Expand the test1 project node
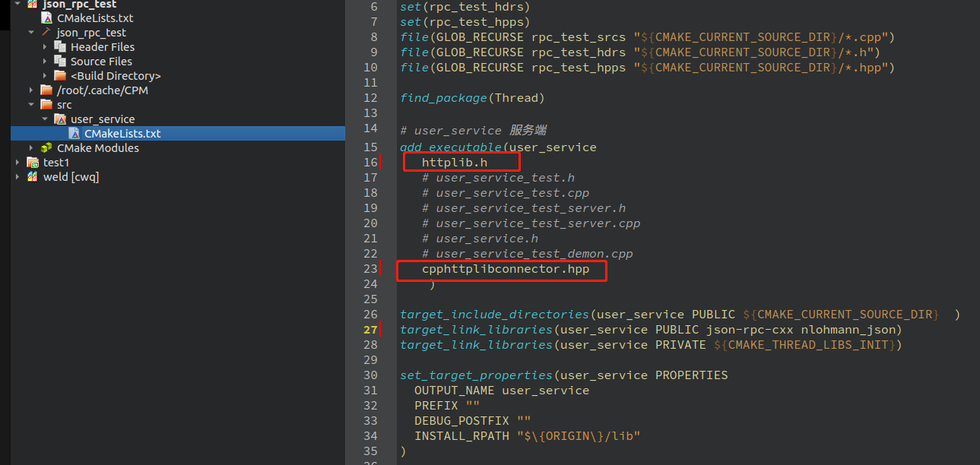This screenshot has width=980, height=465. (17, 162)
